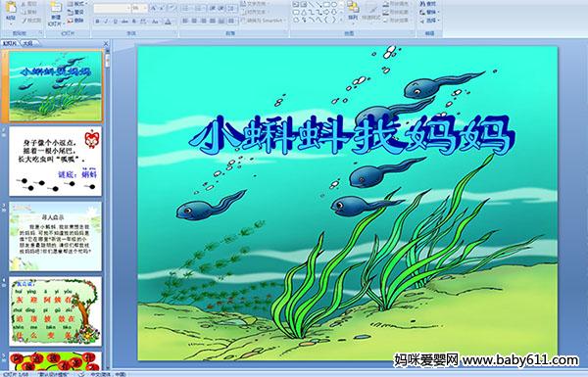The image size is (588, 377).
Task: Select the oval shape in the gallery
Action: [x=335, y=5]
